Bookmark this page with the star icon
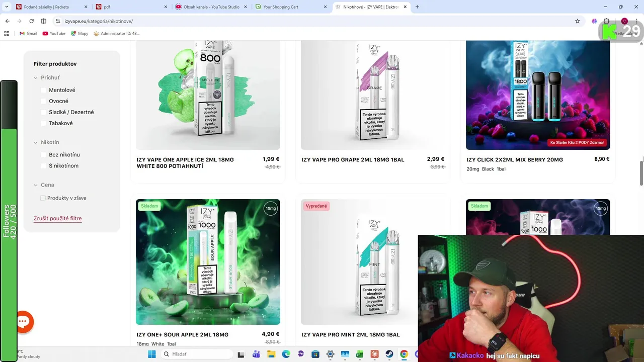 [x=578, y=21]
